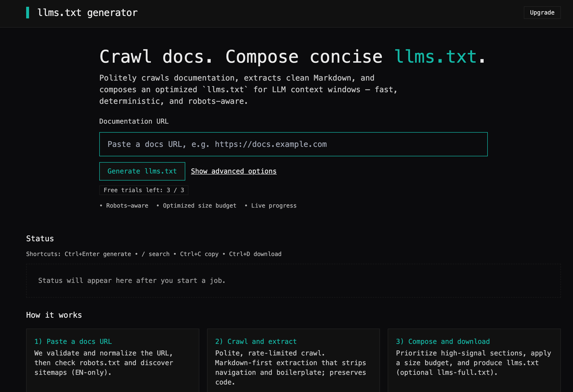Click the Documentation URL label

(x=134, y=121)
